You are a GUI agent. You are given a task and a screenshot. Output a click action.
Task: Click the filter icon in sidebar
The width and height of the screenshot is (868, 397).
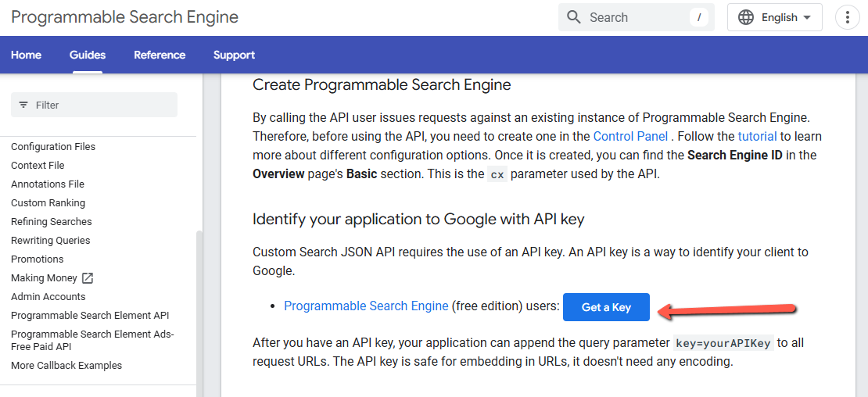pos(23,105)
